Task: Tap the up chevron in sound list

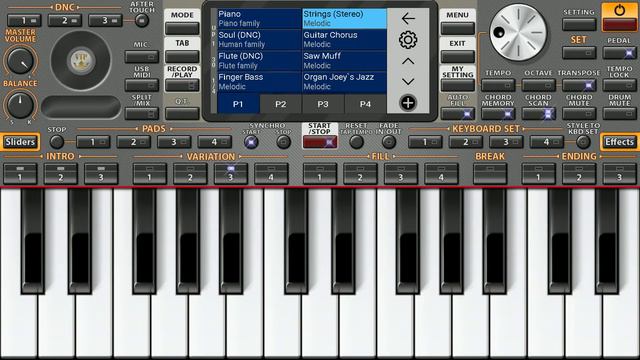Action: point(408,61)
